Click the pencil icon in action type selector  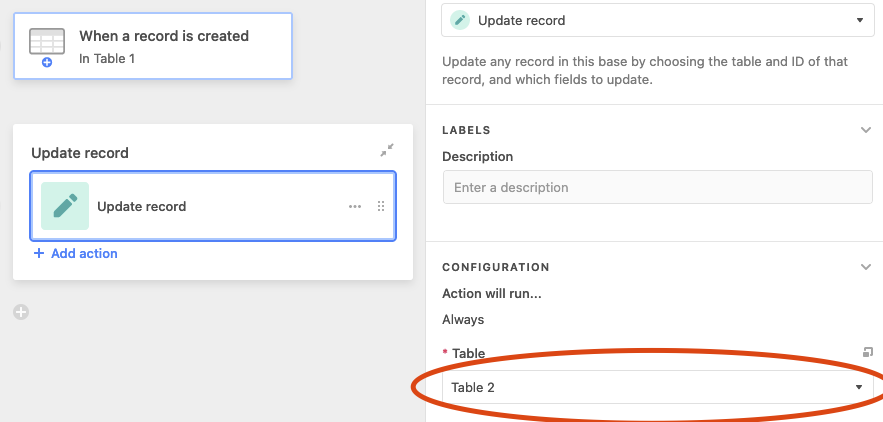[460, 20]
